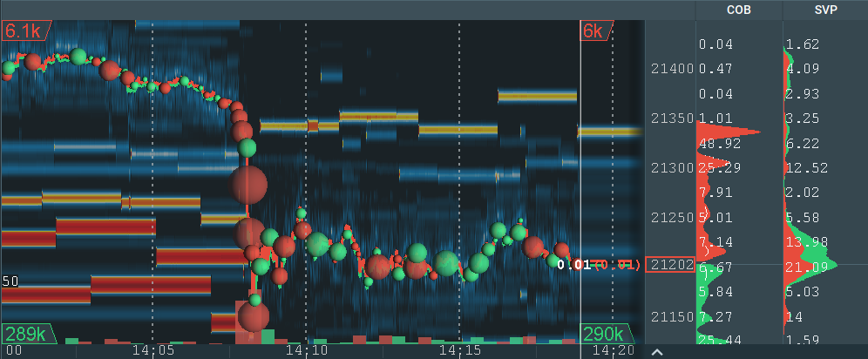This screenshot has width=868, height=359.
Task: Click the green 289k bid-size label
Action: click(29, 334)
